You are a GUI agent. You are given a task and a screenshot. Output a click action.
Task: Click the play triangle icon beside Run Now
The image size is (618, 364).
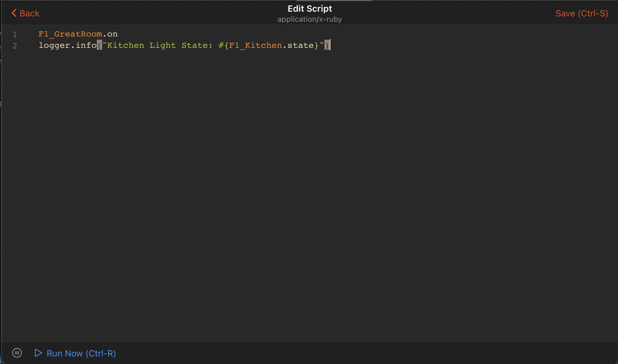coord(38,353)
